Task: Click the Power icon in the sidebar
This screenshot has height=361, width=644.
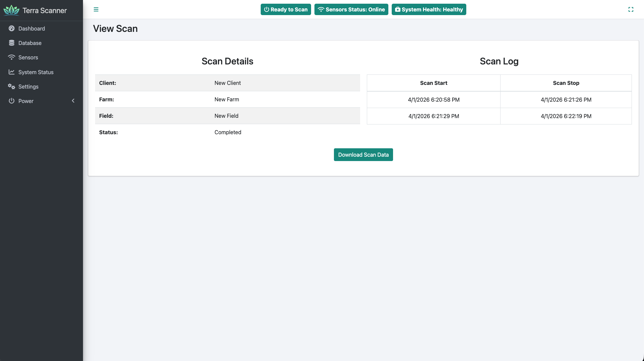Action: click(11, 101)
